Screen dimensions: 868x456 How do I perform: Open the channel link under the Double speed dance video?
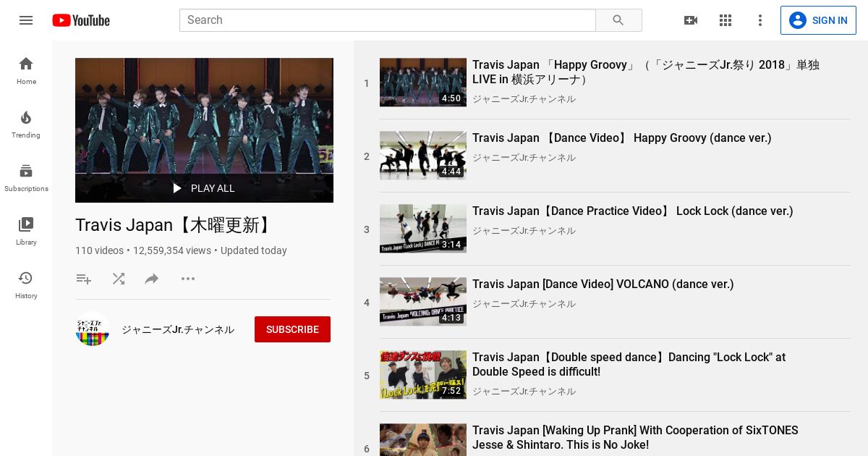tap(524, 392)
